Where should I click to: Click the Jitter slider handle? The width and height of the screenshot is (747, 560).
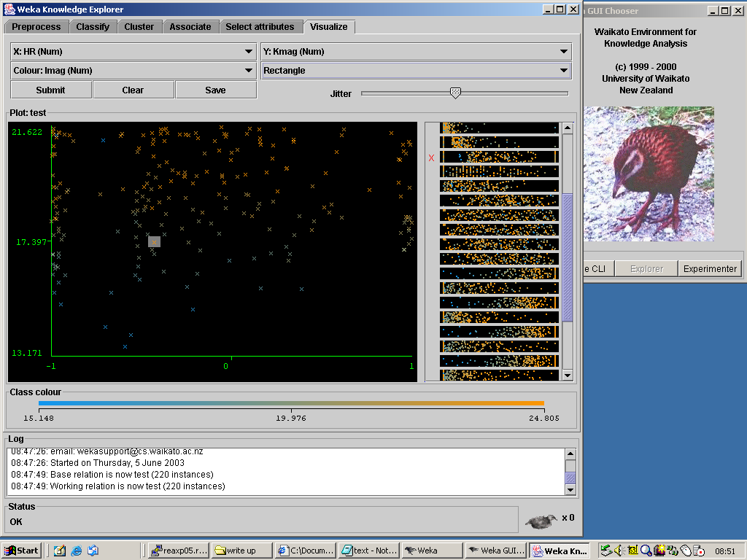click(455, 93)
